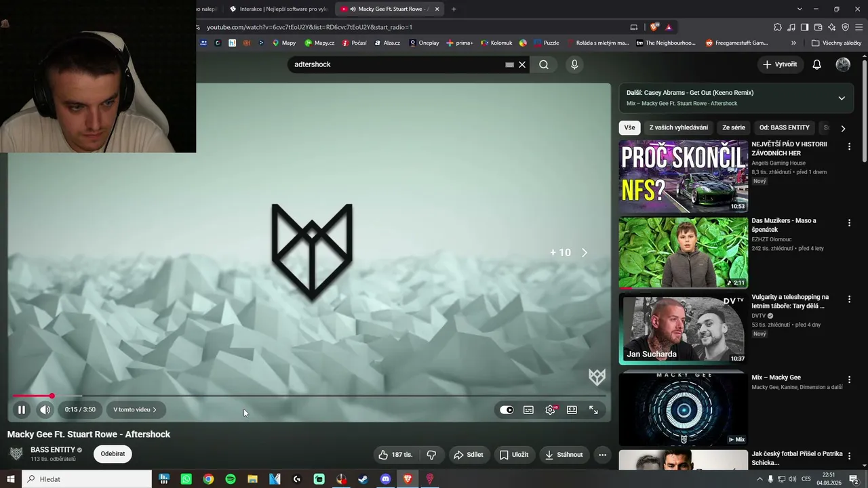
Task: Open options for 'Jak český fotbal' video
Action: pyautogui.click(x=849, y=456)
